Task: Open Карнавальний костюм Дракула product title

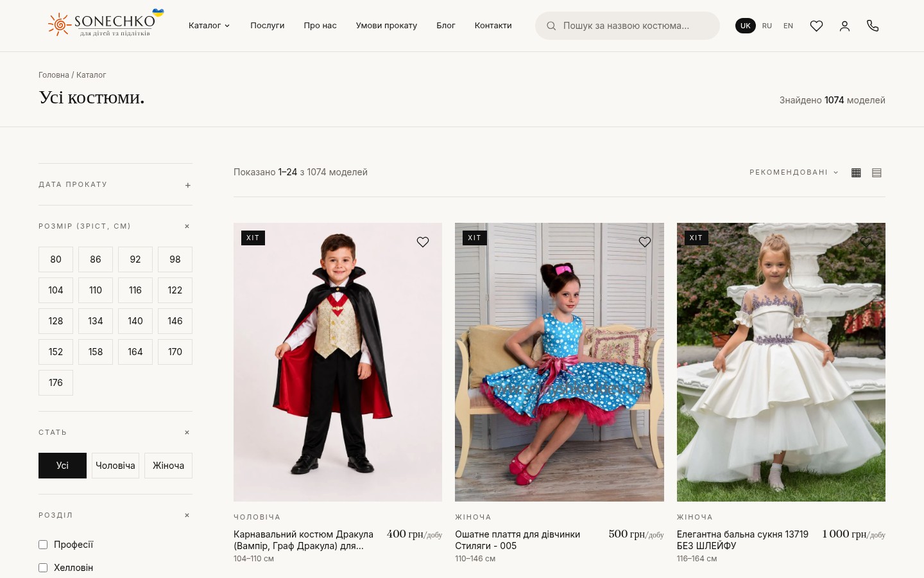Action: click(x=304, y=540)
